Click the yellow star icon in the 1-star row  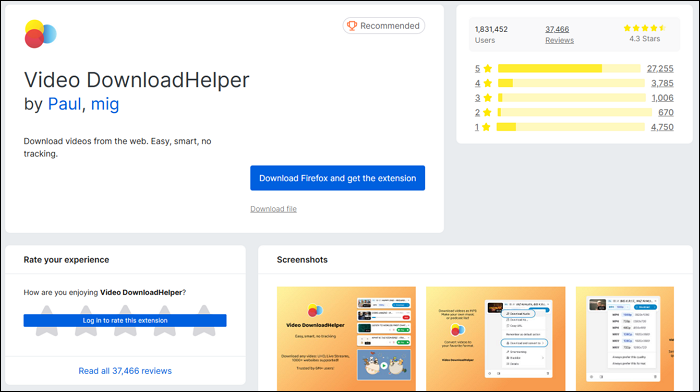[487, 127]
